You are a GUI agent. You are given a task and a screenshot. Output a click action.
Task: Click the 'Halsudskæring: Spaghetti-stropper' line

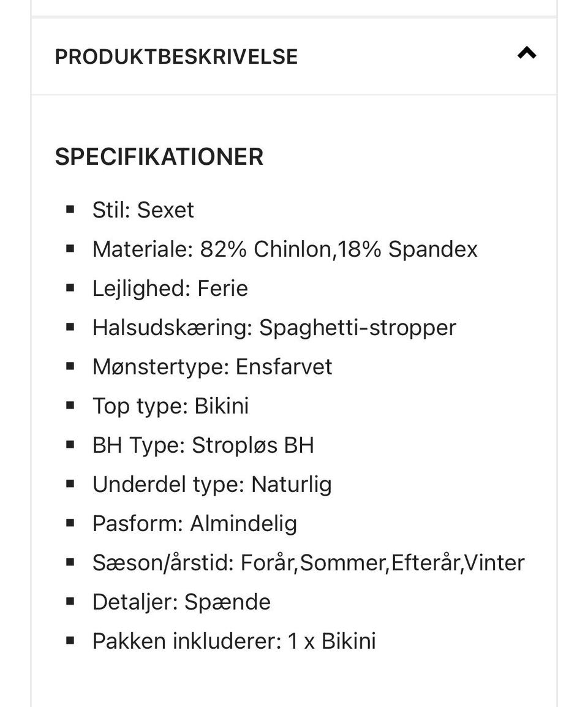[274, 328]
